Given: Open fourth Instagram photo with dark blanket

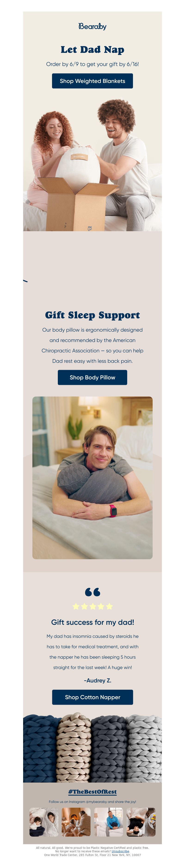Looking at the screenshot, I should coord(141,822).
